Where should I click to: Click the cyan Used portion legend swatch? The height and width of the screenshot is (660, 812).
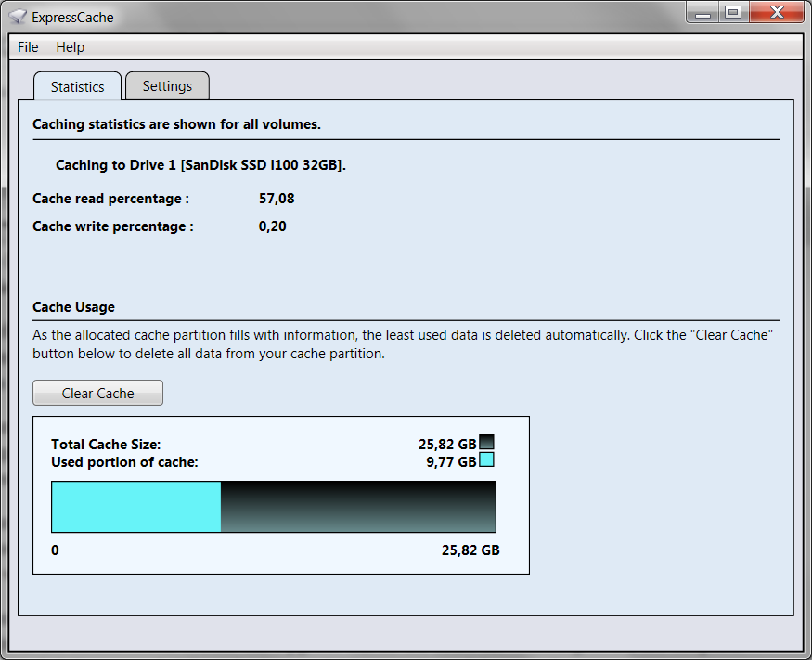[487, 459]
